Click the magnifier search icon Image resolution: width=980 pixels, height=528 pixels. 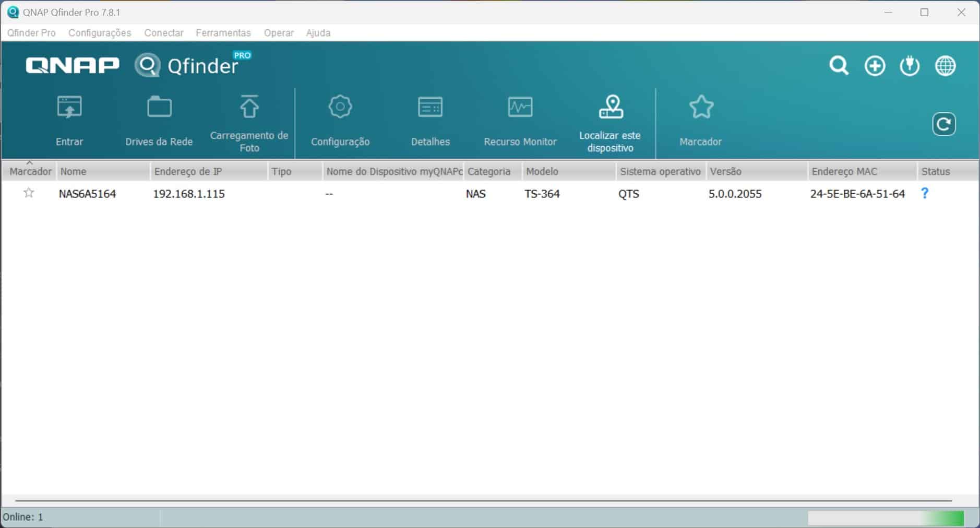tap(839, 66)
